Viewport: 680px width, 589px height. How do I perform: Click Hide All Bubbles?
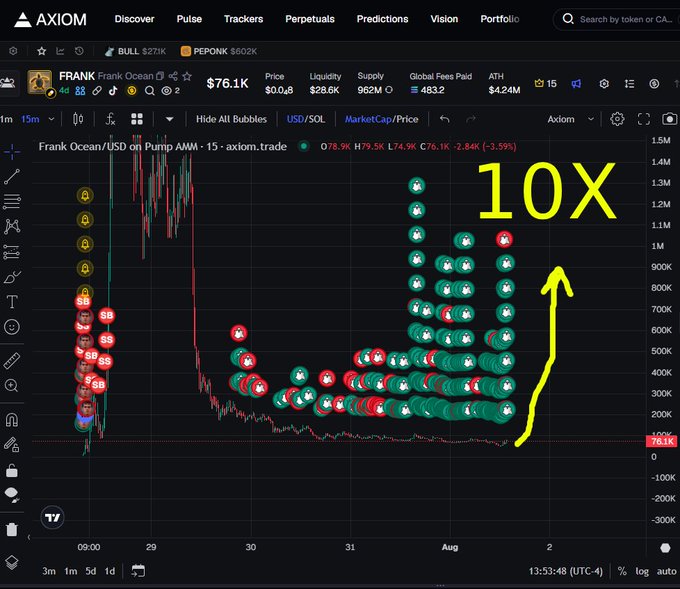coord(231,119)
